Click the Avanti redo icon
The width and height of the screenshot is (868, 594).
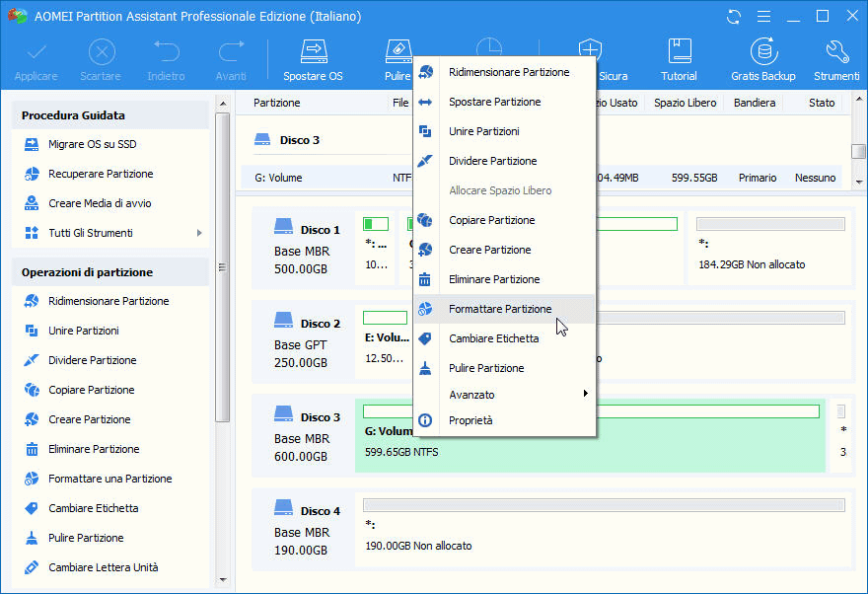tap(232, 52)
